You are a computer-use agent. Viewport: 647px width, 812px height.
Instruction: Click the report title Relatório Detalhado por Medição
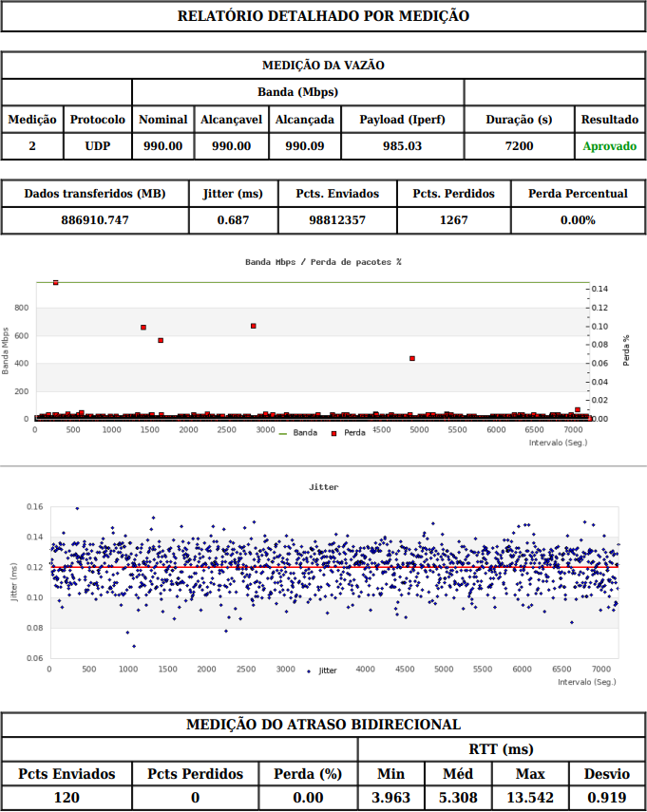pyautogui.click(x=323, y=16)
